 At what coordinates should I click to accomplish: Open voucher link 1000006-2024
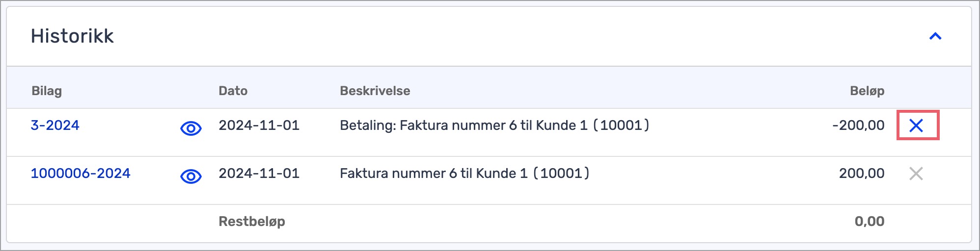coord(81,174)
